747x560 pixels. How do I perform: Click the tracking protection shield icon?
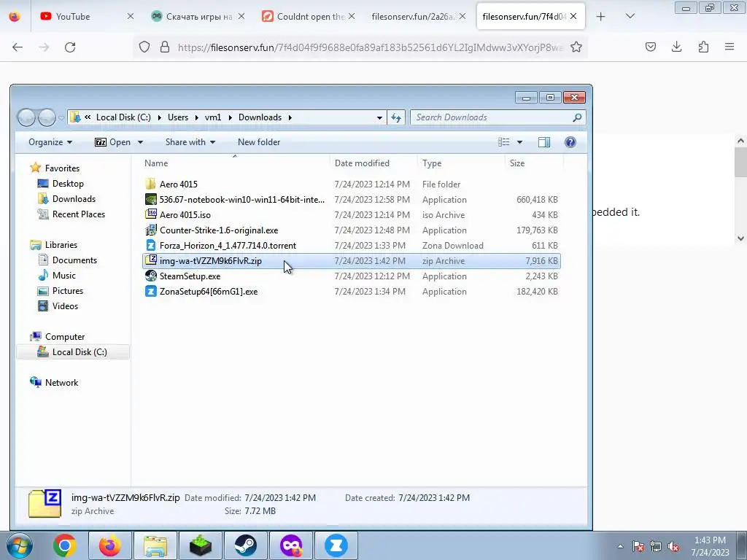coord(144,47)
